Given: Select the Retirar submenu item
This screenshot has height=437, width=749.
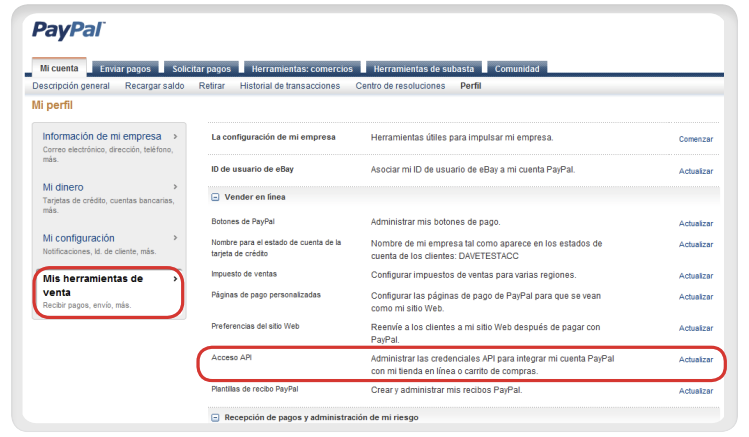Looking at the screenshot, I should (x=212, y=86).
